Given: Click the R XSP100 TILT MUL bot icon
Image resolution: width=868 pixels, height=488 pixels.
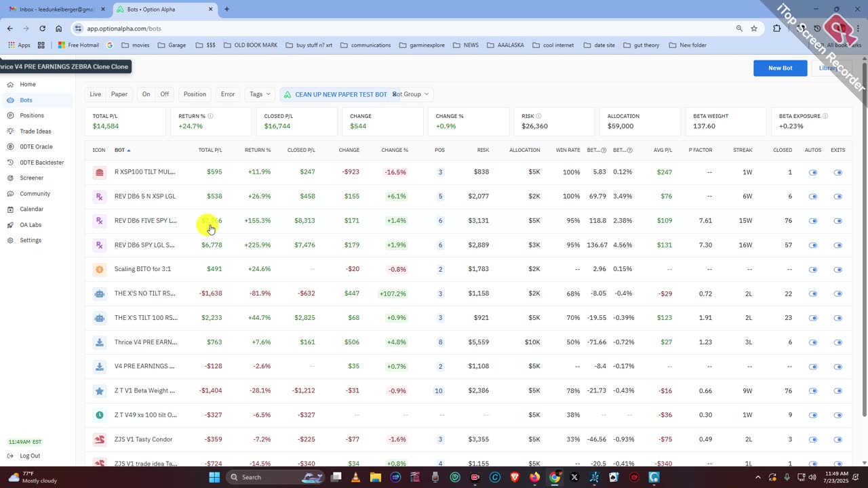Looking at the screenshot, I should coord(100,172).
